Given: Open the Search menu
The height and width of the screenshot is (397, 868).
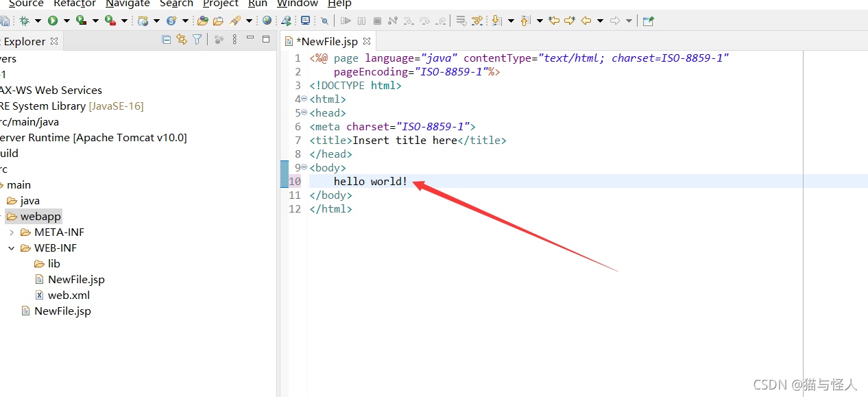Looking at the screenshot, I should point(176,3).
